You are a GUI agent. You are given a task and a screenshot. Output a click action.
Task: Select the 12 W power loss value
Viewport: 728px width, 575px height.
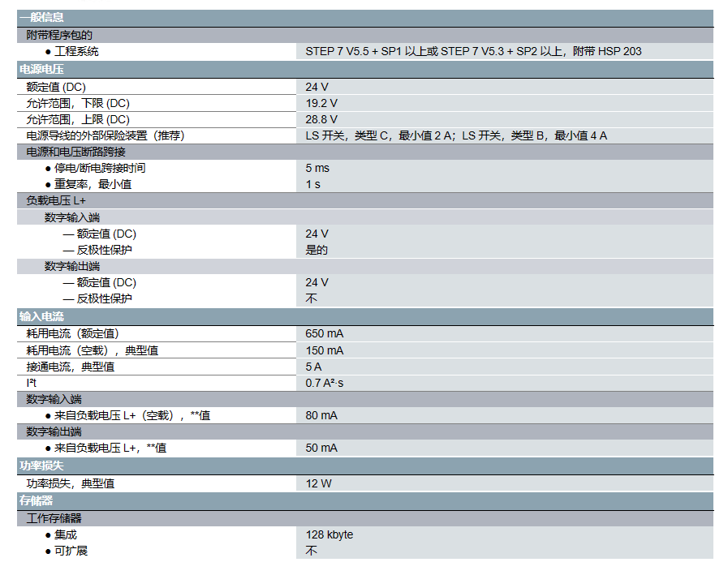(316, 483)
